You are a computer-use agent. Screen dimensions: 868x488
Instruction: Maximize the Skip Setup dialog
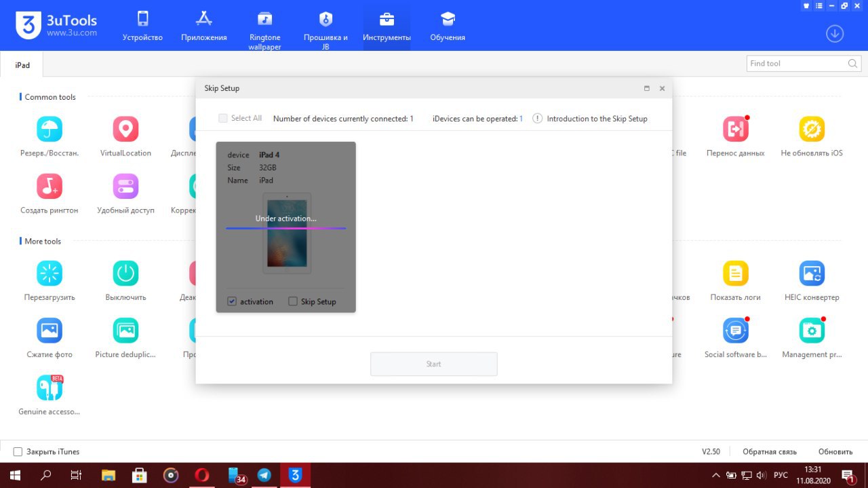646,88
